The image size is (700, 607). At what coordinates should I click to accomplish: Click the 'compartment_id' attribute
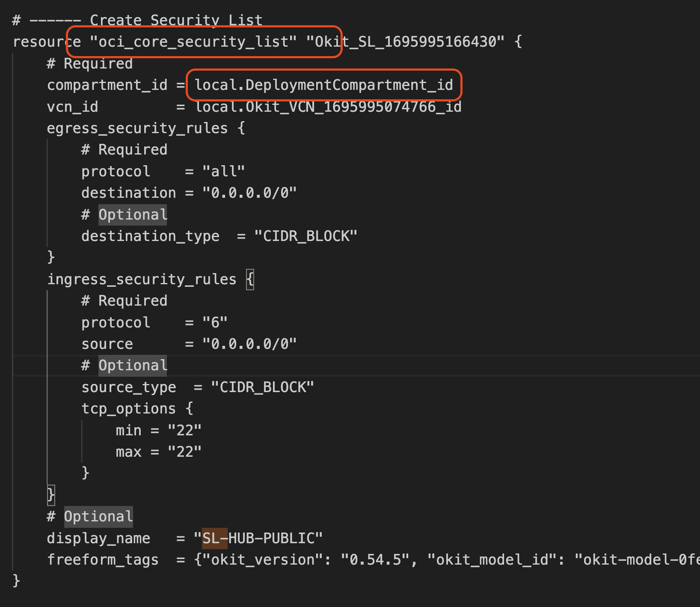[107, 85]
